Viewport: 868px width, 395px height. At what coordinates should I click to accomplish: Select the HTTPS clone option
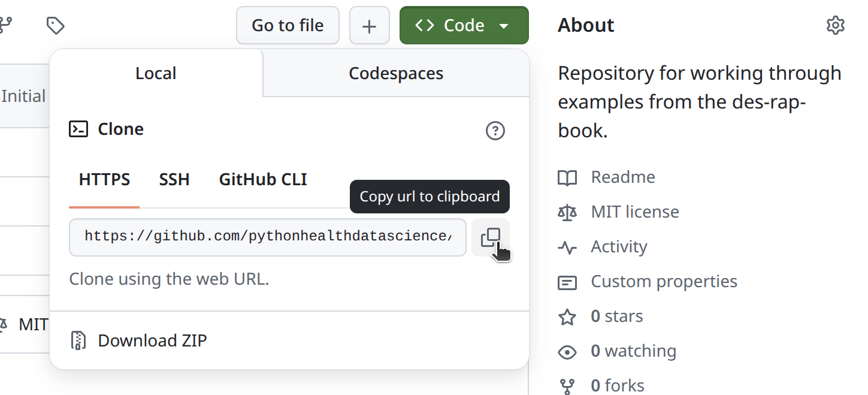click(104, 179)
